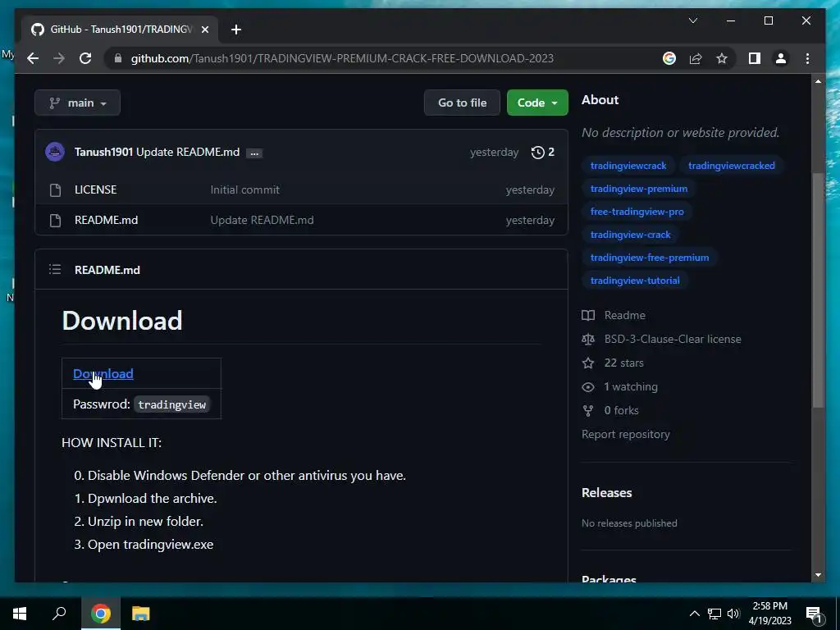
Task: Open the Tanush1901 author link
Action: pos(103,152)
